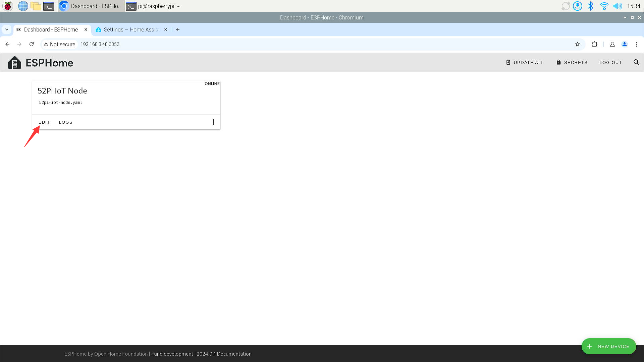Image resolution: width=644 pixels, height=362 pixels.
Task: Maximize the Chromium window
Action: [x=632, y=17]
